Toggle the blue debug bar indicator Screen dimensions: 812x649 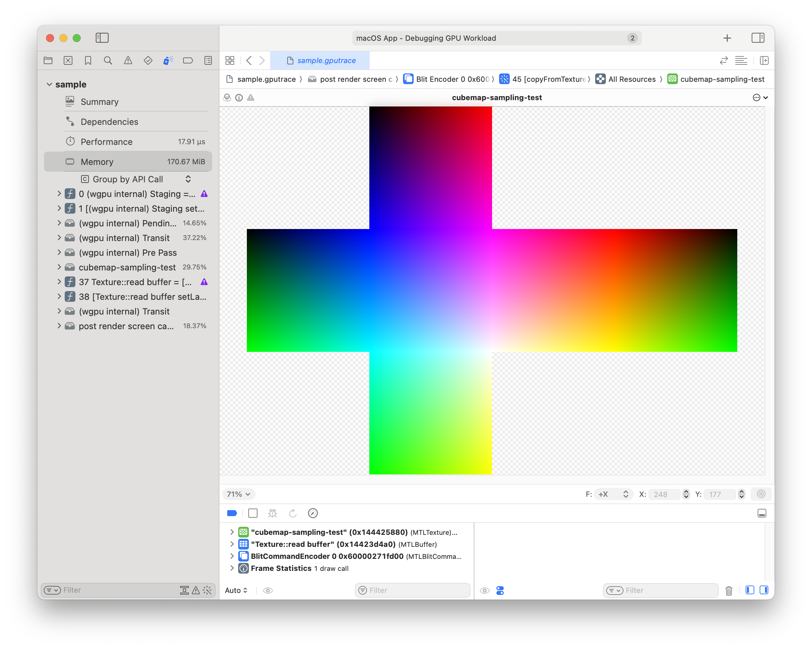(232, 513)
